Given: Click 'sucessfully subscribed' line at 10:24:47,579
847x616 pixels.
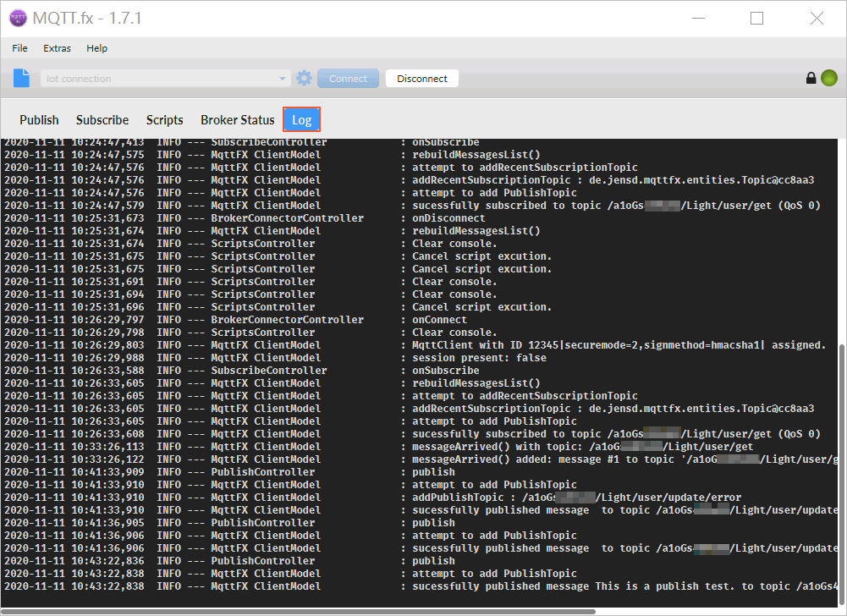Looking at the screenshot, I should 616,206.
